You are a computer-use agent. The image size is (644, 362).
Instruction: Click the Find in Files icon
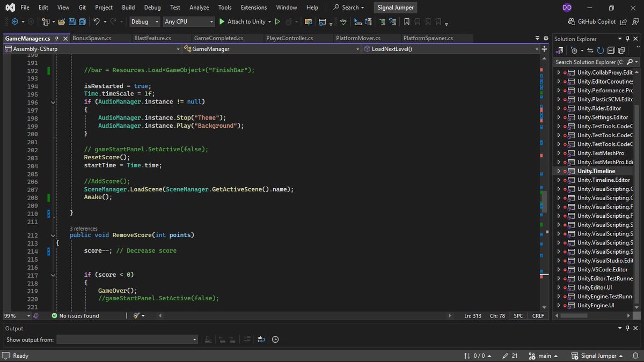pyautogui.click(x=308, y=21)
